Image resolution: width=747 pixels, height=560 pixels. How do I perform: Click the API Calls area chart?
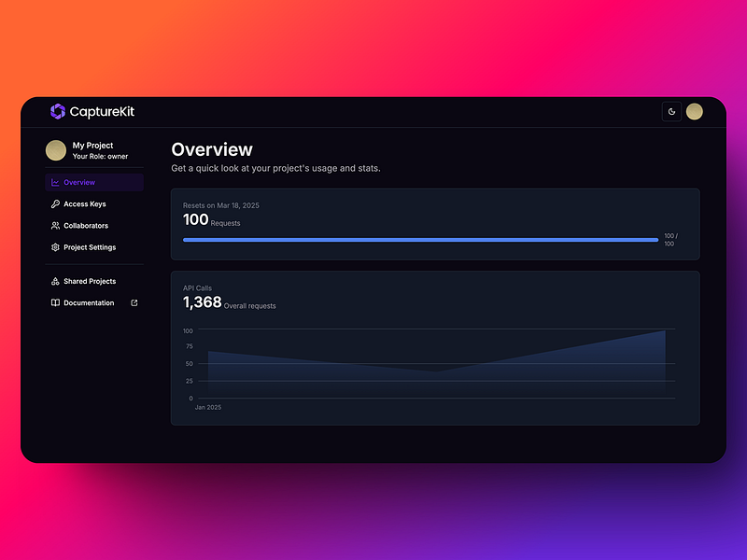coord(436,363)
